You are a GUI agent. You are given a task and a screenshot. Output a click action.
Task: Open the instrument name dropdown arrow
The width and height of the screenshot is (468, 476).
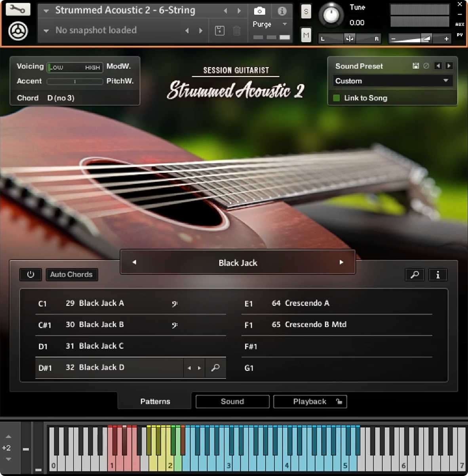(46, 11)
